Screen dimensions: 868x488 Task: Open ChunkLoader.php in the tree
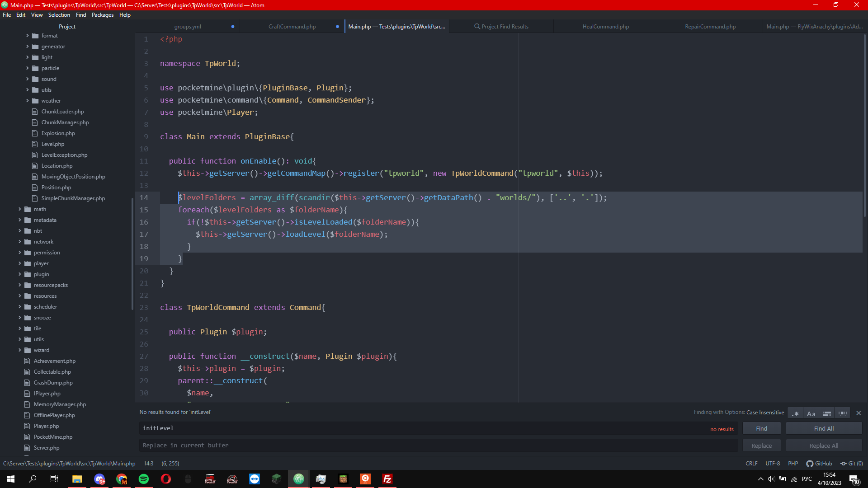point(62,112)
